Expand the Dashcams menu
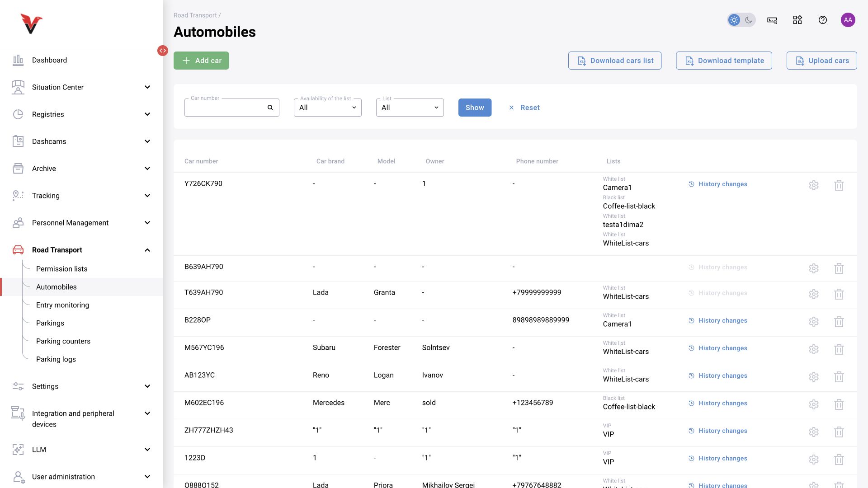Image resolution: width=868 pixels, height=488 pixels. pyautogui.click(x=81, y=141)
